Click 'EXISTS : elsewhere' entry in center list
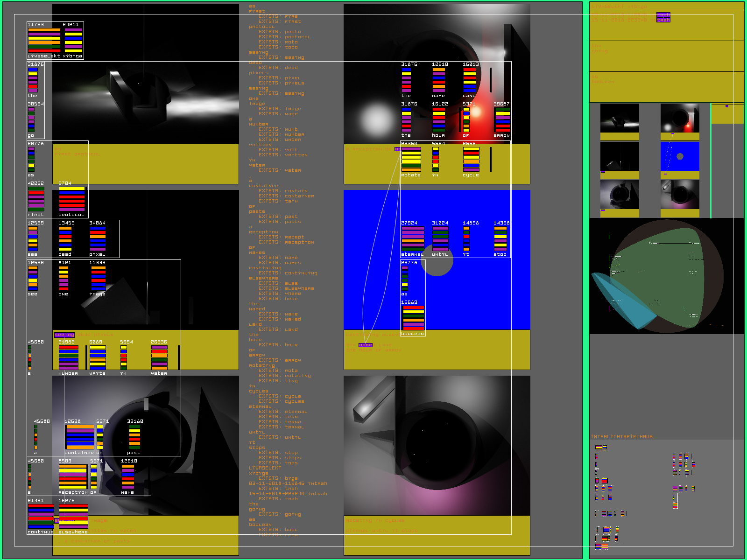 [x=286, y=288]
